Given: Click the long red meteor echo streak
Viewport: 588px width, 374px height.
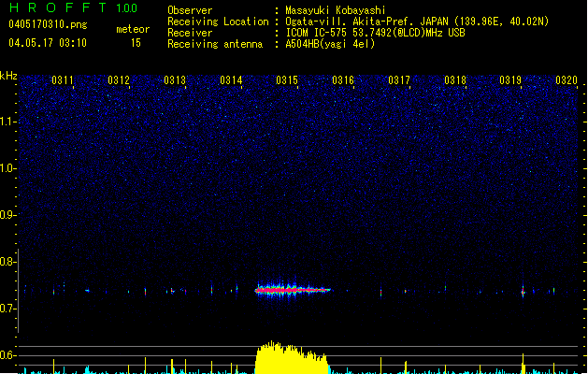Looking at the screenshot, I should pos(293,290).
